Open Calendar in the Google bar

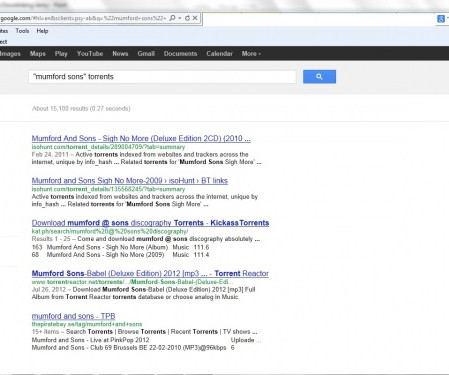click(219, 54)
